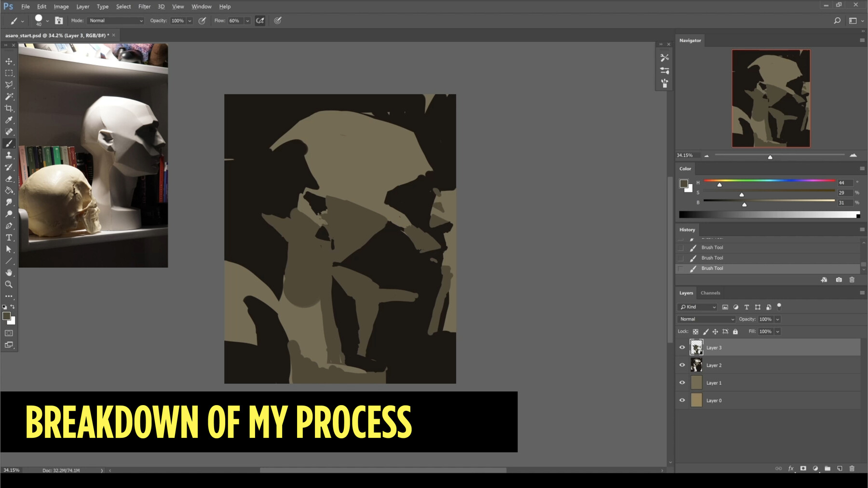Select the Horizontal Type tool

[9, 237]
